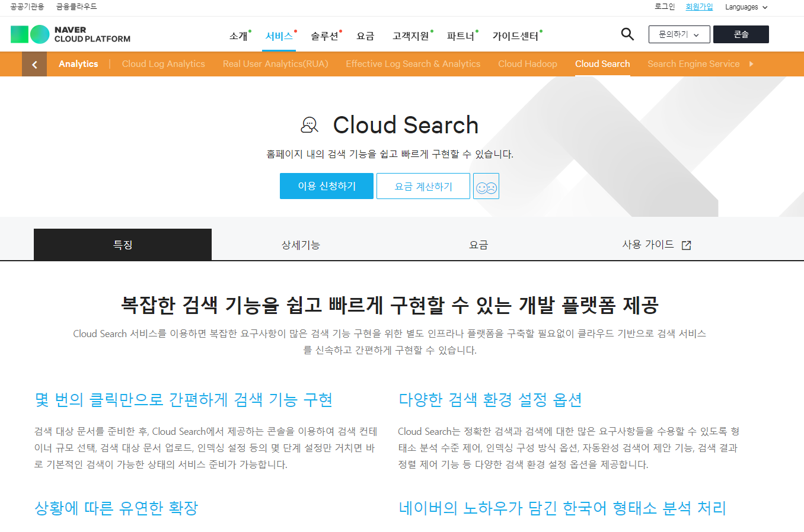Open the search magnifier icon
Image resolution: width=804 pixels, height=532 pixels.
627,34
